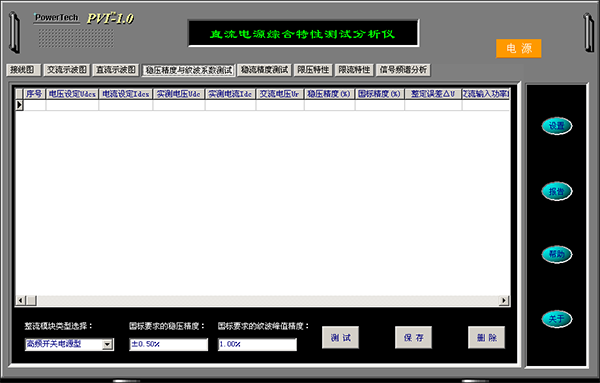The height and width of the screenshot is (383, 600).
Task: Toggle the orange 电源 power button
Action: tap(518, 48)
